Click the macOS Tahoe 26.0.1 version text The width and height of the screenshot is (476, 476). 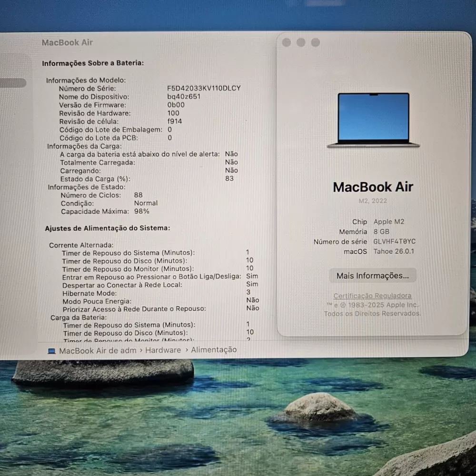(394, 251)
